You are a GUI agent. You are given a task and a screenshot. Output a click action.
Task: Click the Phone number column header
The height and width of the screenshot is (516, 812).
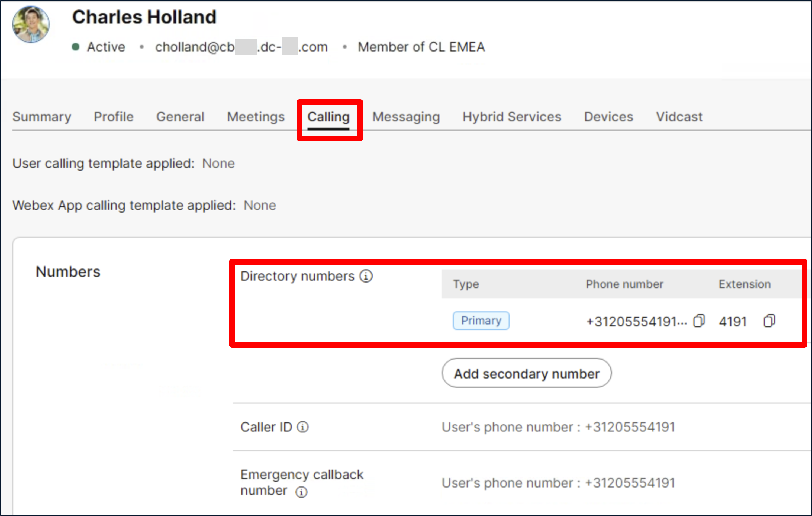[x=624, y=284]
